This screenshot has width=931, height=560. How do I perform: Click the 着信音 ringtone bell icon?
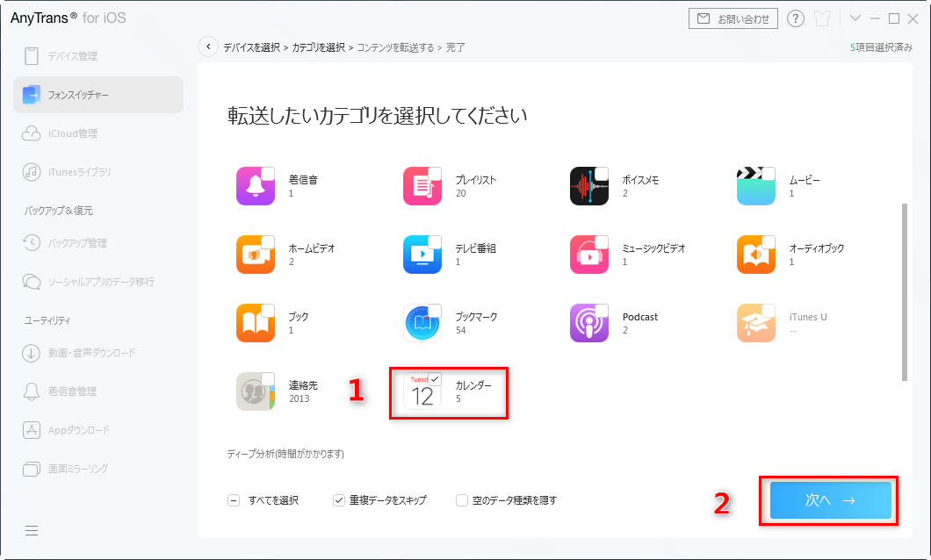click(x=256, y=186)
